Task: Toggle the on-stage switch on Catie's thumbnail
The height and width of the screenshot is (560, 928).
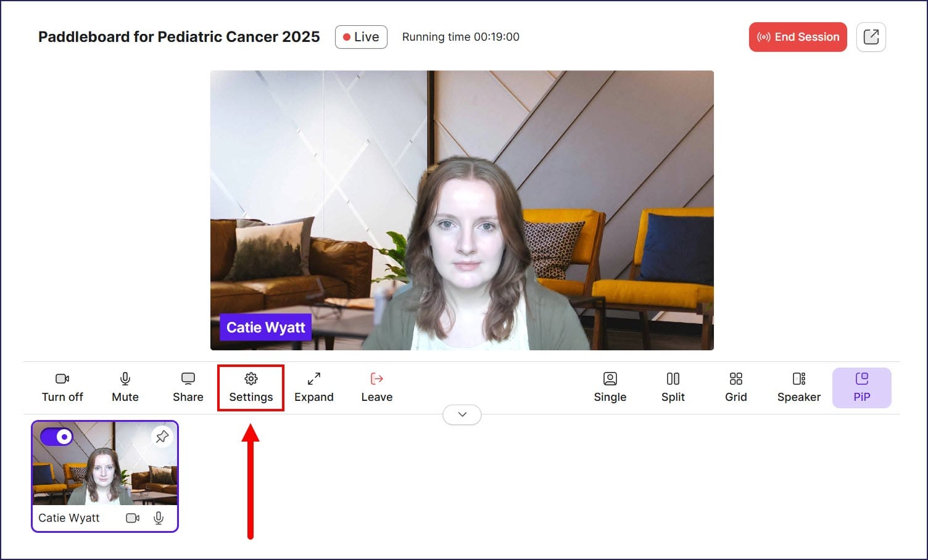Action: (x=57, y=437)
